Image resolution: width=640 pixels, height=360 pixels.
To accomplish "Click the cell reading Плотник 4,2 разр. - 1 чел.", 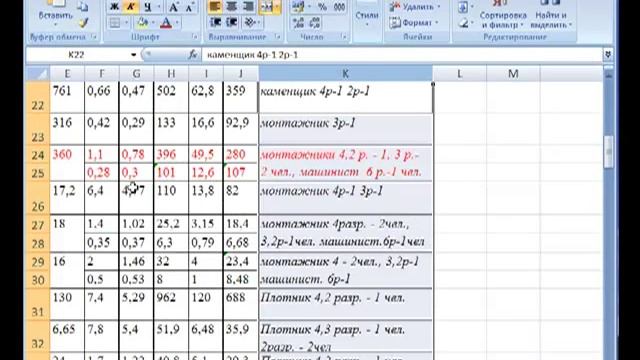I will (345, 304).
